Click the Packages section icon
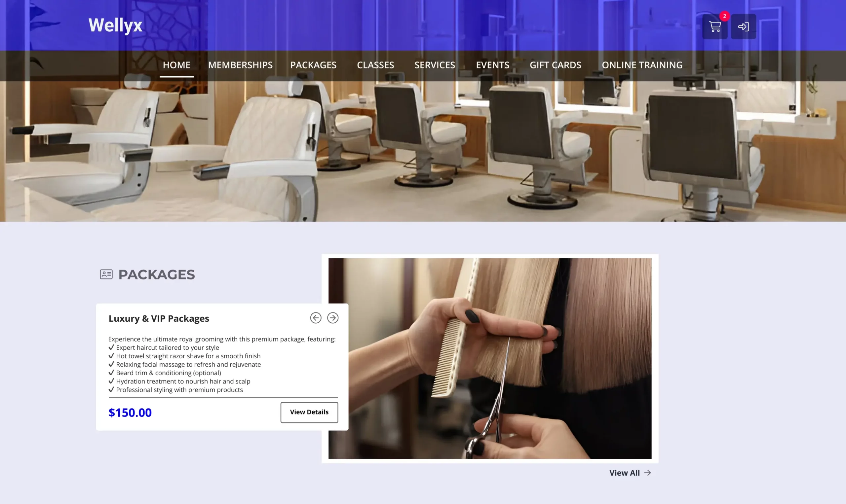Viewport: 846px width, 504px height. click(106, 274)
